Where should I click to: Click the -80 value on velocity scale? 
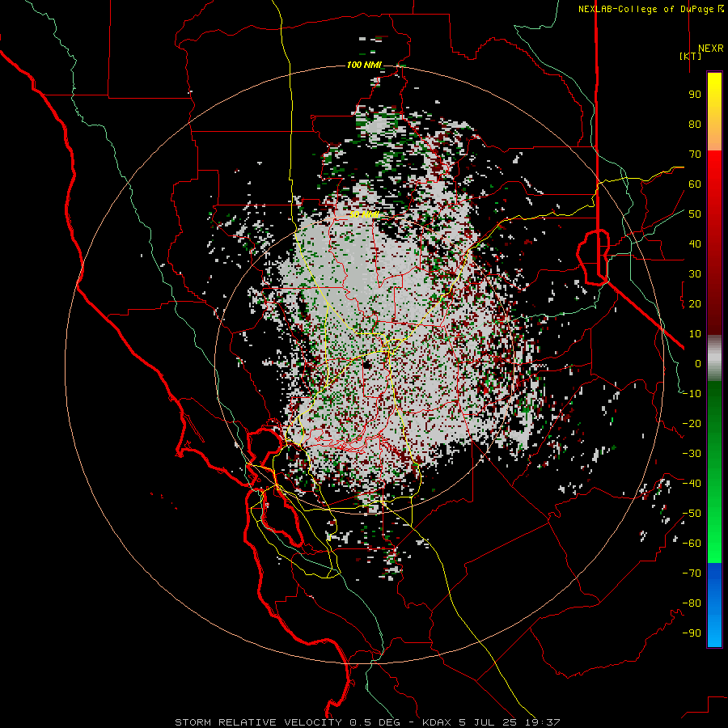[x=692, y=603]
